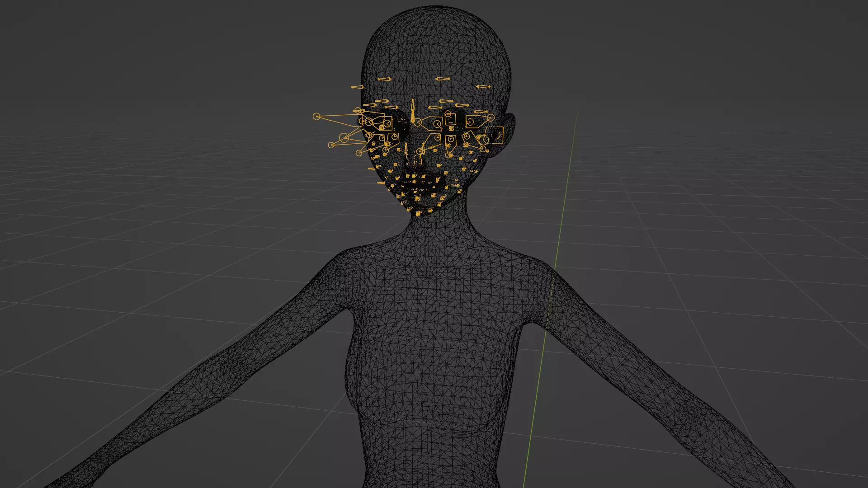Click the largest circle control left of face
868x488 pixels.
click(344, 138)
